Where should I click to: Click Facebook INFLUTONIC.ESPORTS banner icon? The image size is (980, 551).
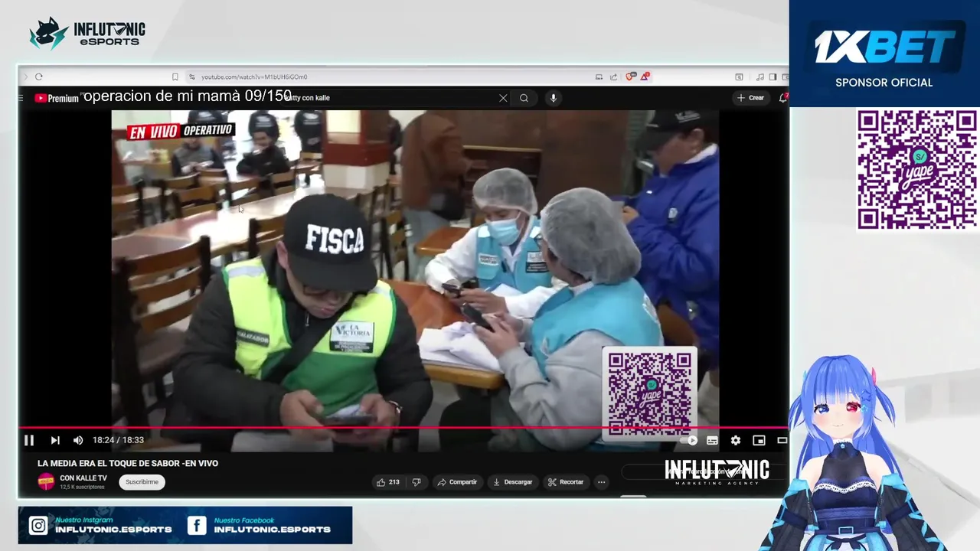197,526
